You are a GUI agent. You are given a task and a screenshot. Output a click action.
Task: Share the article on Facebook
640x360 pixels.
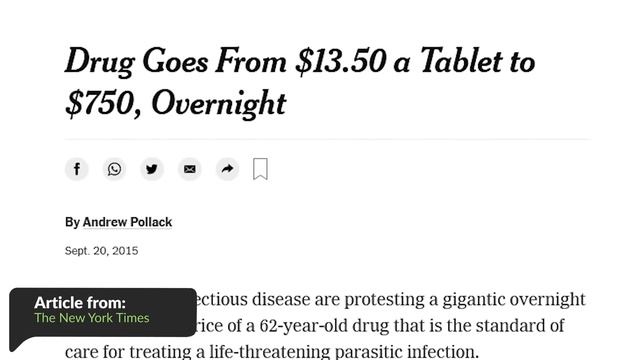coord(77,169)
